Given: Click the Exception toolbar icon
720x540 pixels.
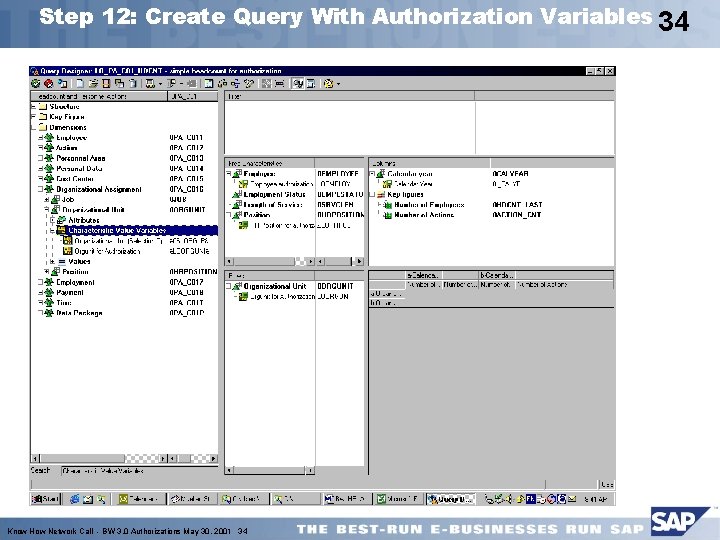Looking at the screenshot, I should tap(150, 84).
